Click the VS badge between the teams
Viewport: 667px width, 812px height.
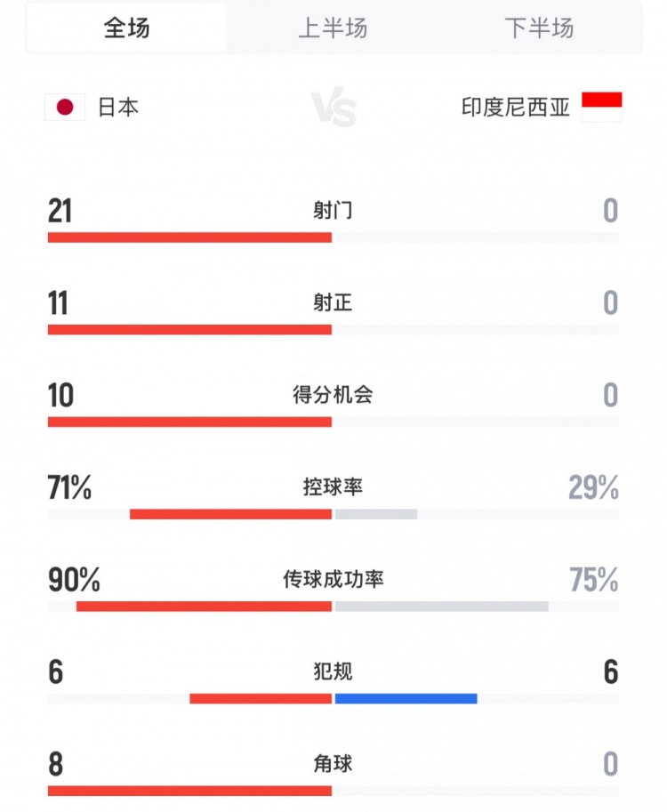click(x=333, y=107)
